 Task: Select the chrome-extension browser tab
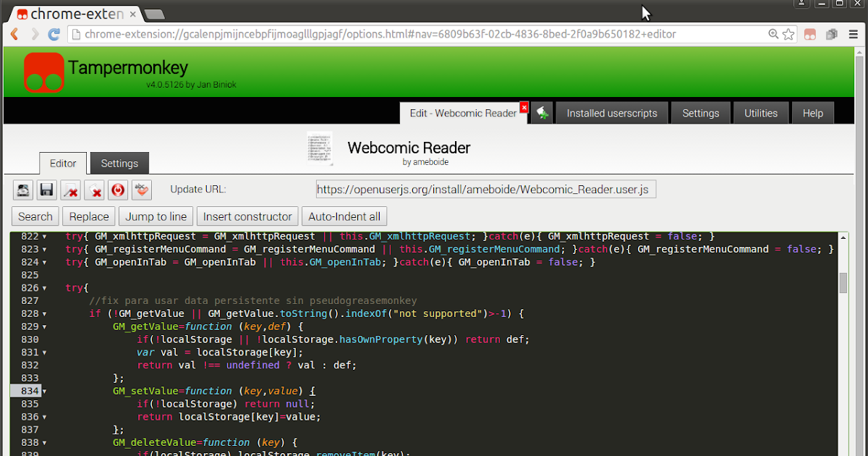point(76,14)
